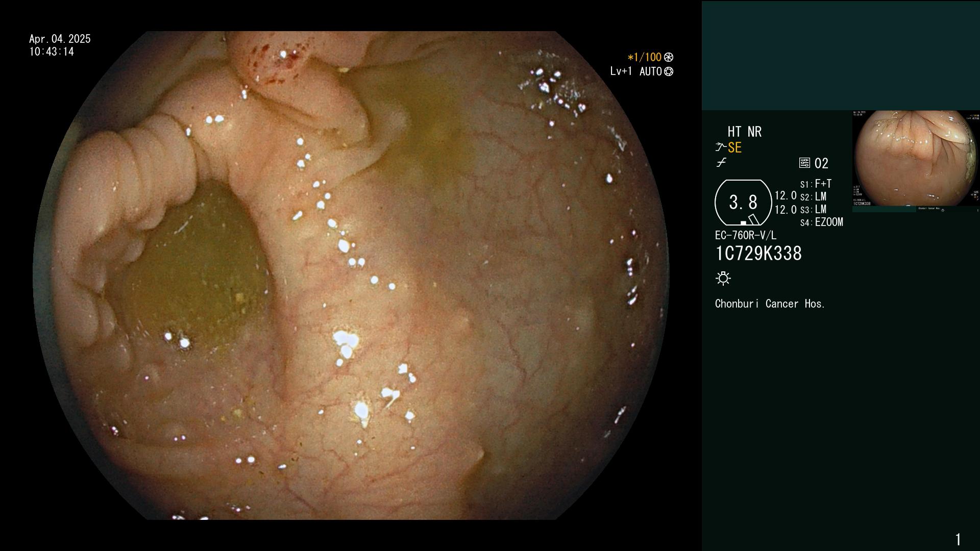Click the serial number 1C729K338

[x=758, y=253]
